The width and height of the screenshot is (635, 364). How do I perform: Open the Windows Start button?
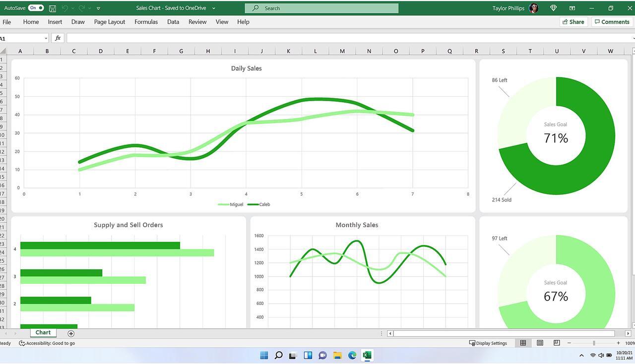[264, 355]
